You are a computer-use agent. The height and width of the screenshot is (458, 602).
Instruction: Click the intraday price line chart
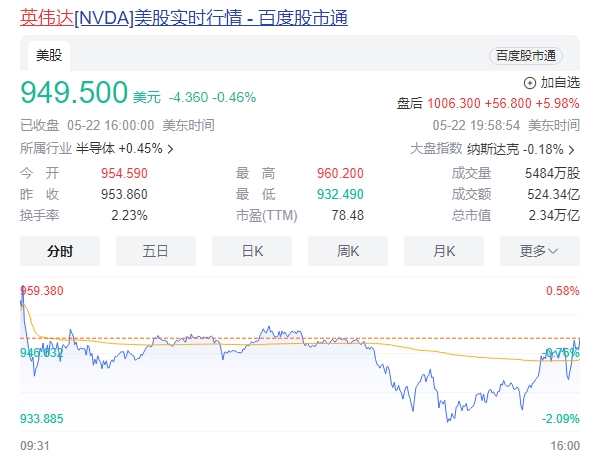[x=300, y=354]
